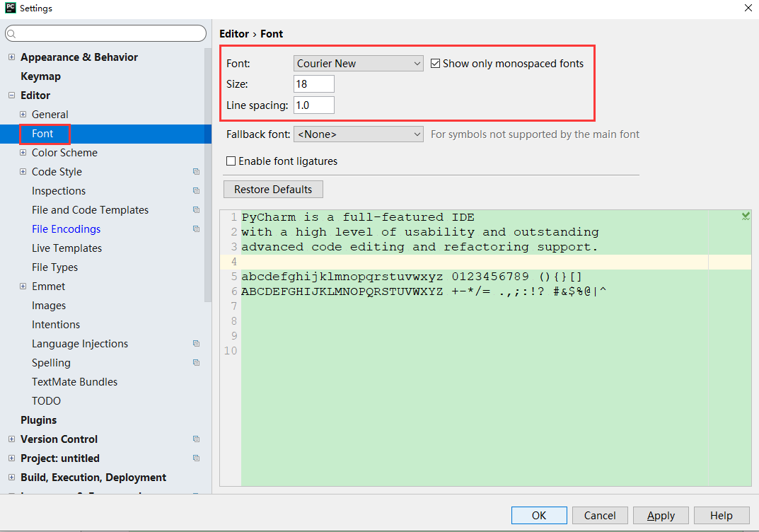
Task: Close the Settings dialog with the X
Action: tap(748, 8)
